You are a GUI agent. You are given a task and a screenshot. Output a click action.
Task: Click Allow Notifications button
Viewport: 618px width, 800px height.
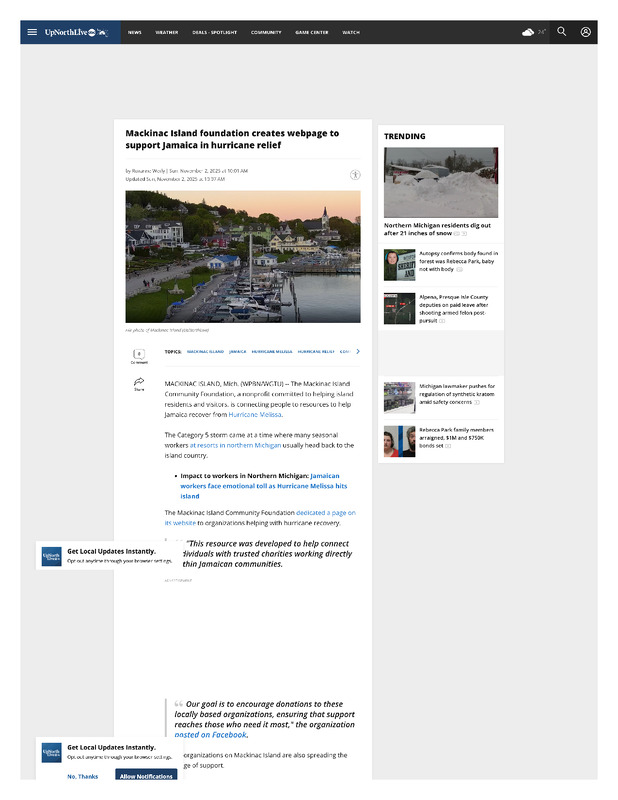click(146, 776)
